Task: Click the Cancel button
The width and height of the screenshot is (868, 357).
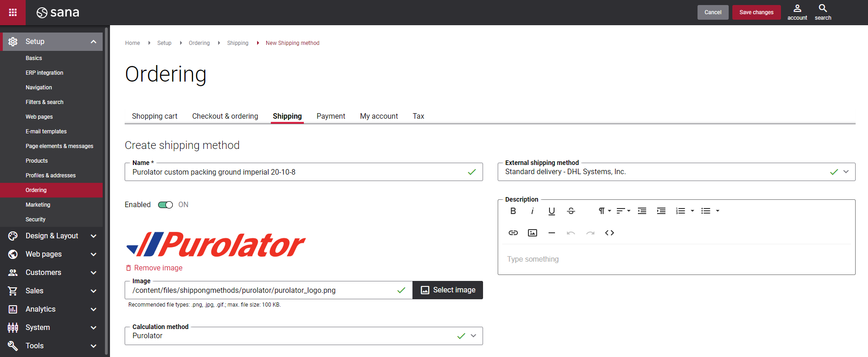Action: pyautogui.click(x=713, y=12)
